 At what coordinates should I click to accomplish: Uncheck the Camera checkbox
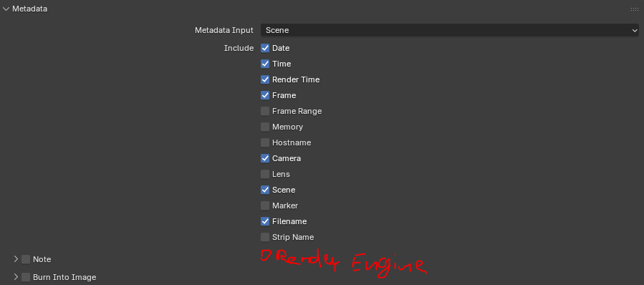click(x=265, y=158)
